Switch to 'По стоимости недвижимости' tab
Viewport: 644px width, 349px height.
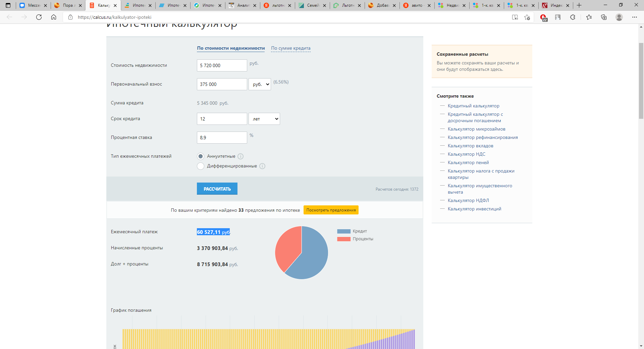(x=231, y=48)
